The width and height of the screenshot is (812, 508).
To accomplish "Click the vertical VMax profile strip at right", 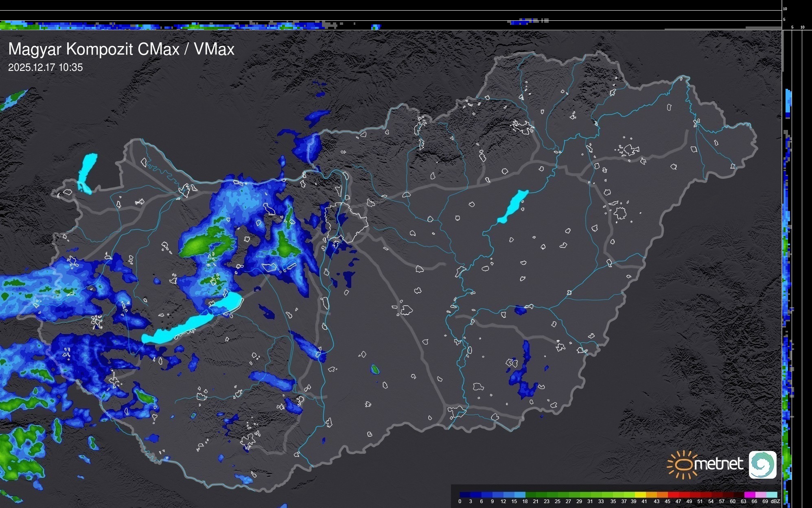I will coord(788,269).
